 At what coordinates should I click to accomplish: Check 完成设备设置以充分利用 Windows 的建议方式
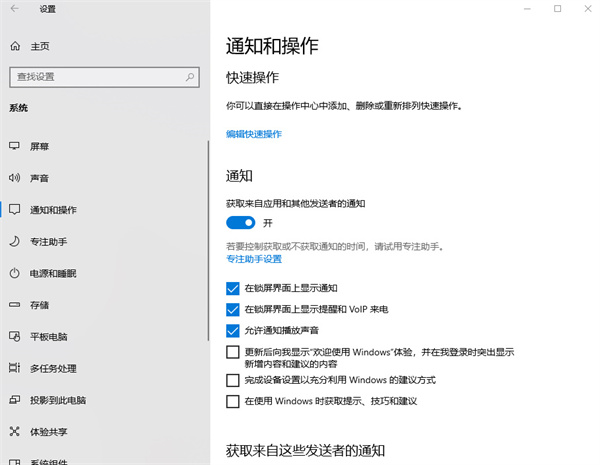click(x=233, y=380)
